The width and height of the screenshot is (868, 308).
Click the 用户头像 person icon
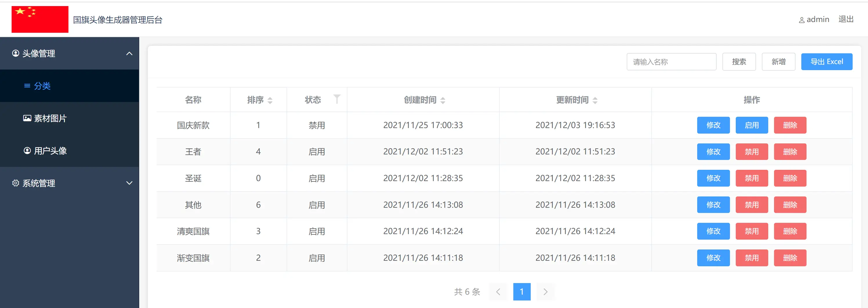click(x=27, y=150)
